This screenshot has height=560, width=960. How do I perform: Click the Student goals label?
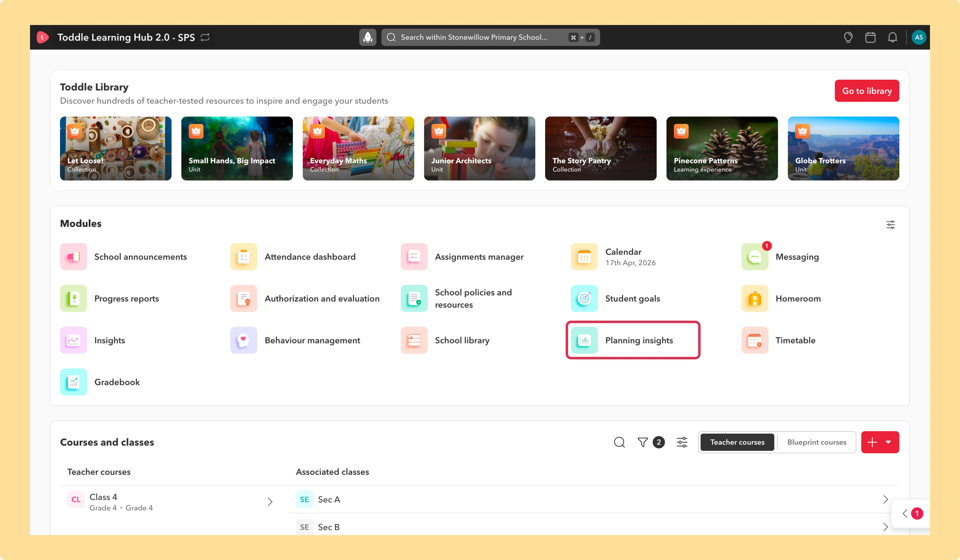633,299
